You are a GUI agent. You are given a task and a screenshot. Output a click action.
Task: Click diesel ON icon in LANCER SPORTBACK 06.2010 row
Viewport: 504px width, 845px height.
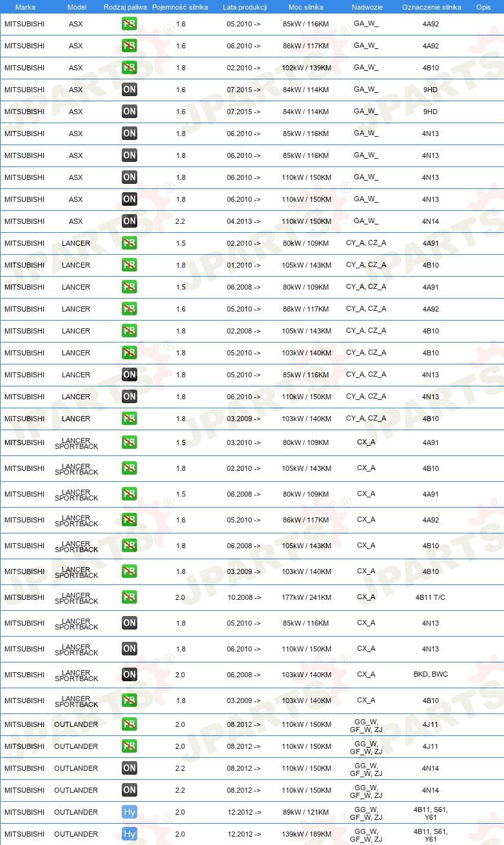click(x=130, y=649)
